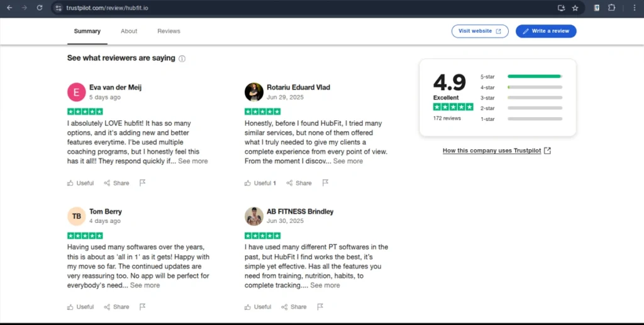The height and width of the screenshot is (325, 644).
Task: Reload the page with the refresh icon
Action: tap(40, 8)
